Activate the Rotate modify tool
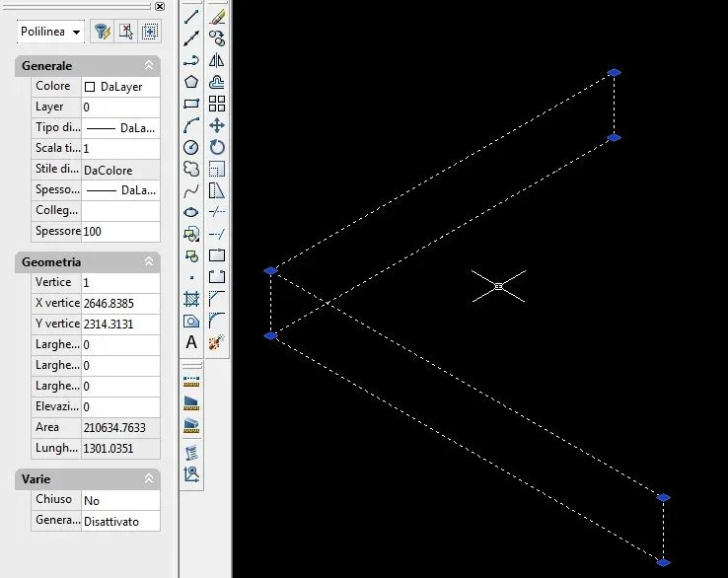Viewport: 728px width, 578px height. 217,147
